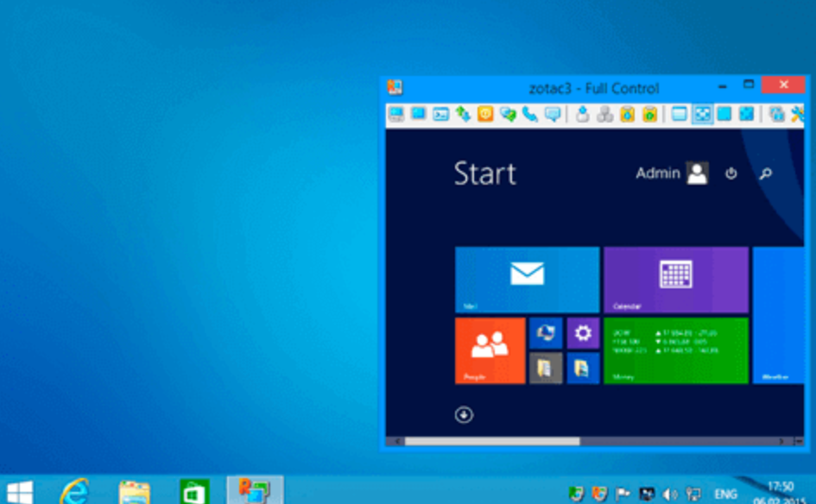Click the scrollbar right arrow in remote window
The image size is (816, 504).
(x=781, y=441)
